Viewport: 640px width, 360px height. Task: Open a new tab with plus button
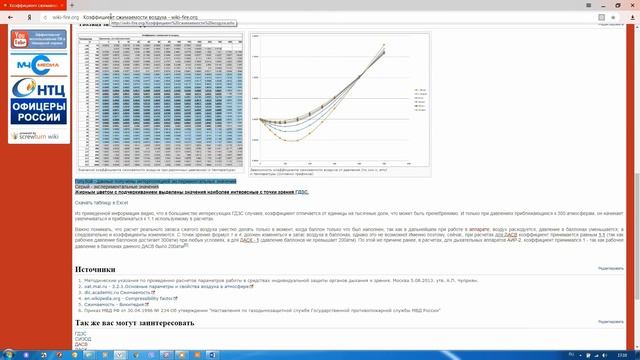click(72, 5)
